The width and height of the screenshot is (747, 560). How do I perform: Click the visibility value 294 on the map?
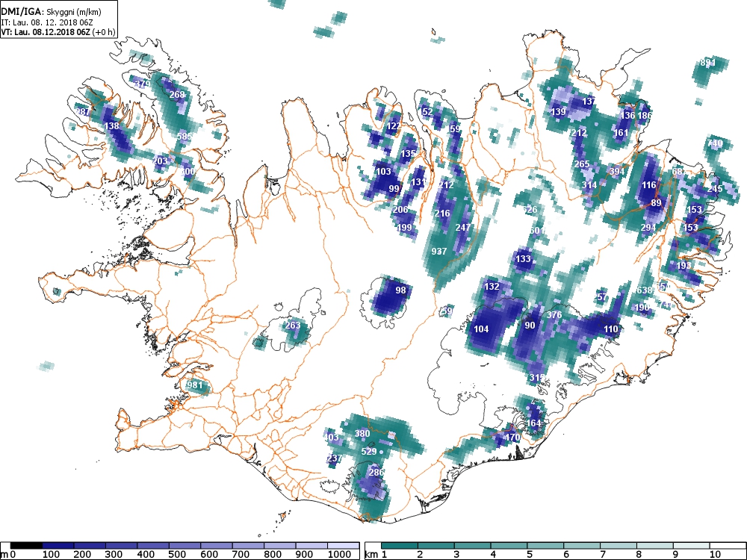648,228
